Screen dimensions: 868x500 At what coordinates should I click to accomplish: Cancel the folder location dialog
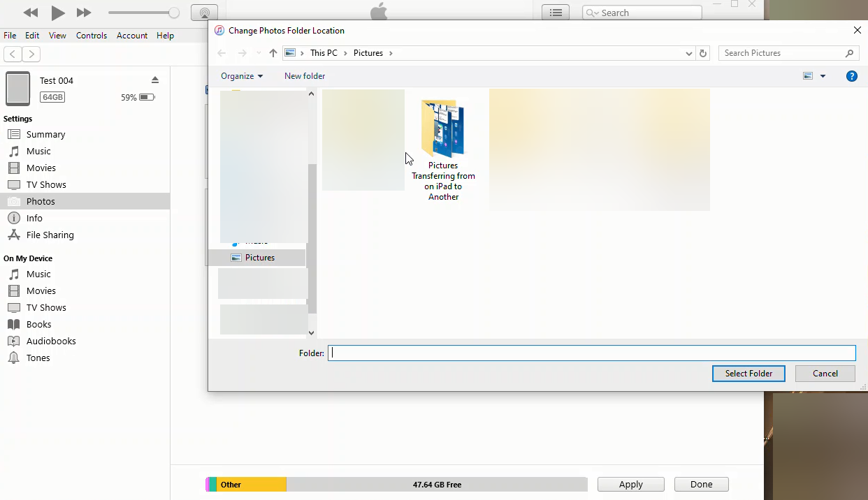coord(825,374)
